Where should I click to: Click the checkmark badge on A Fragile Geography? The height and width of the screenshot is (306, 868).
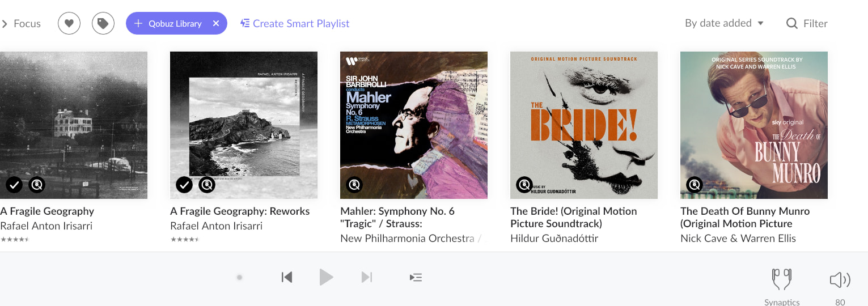[14, 185]
